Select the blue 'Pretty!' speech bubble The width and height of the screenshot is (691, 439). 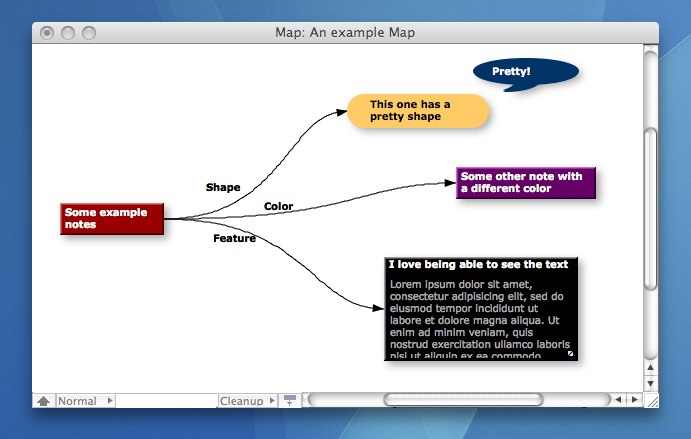point(526,72)
